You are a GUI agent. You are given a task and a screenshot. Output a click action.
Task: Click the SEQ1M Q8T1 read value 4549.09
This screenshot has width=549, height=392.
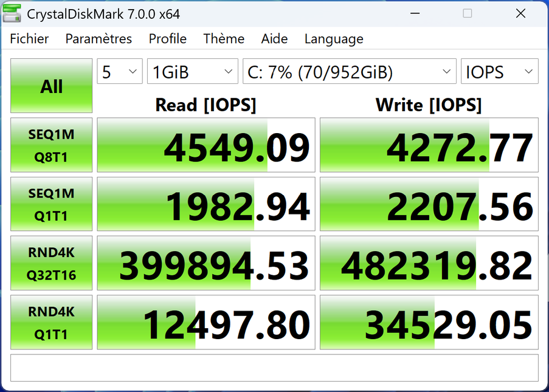point(206,145)
